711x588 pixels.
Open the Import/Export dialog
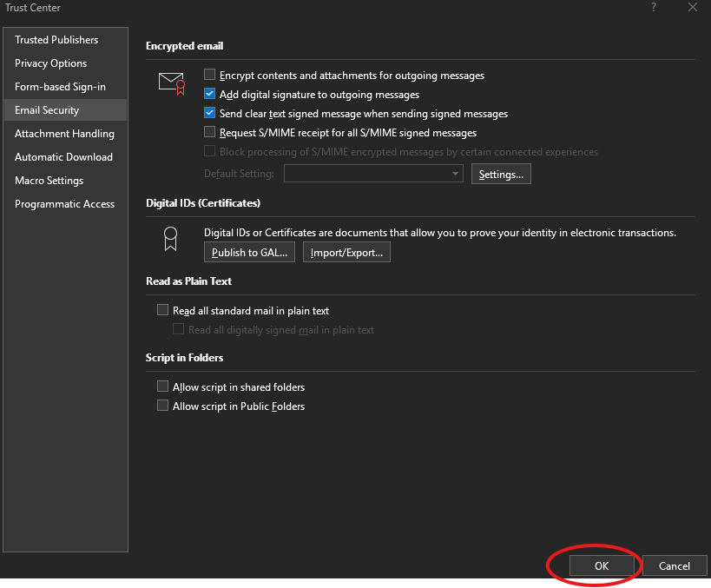pyautogui.click(x=346, y=252)
